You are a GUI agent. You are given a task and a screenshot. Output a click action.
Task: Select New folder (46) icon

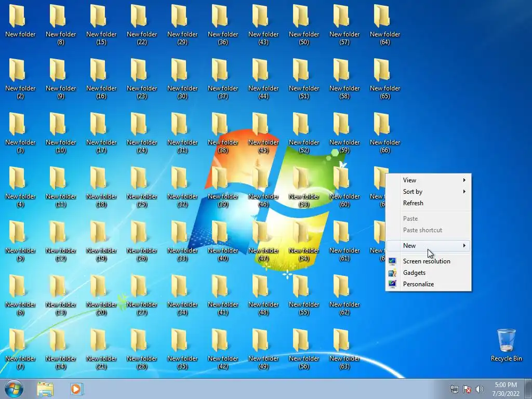click(260, 178)
